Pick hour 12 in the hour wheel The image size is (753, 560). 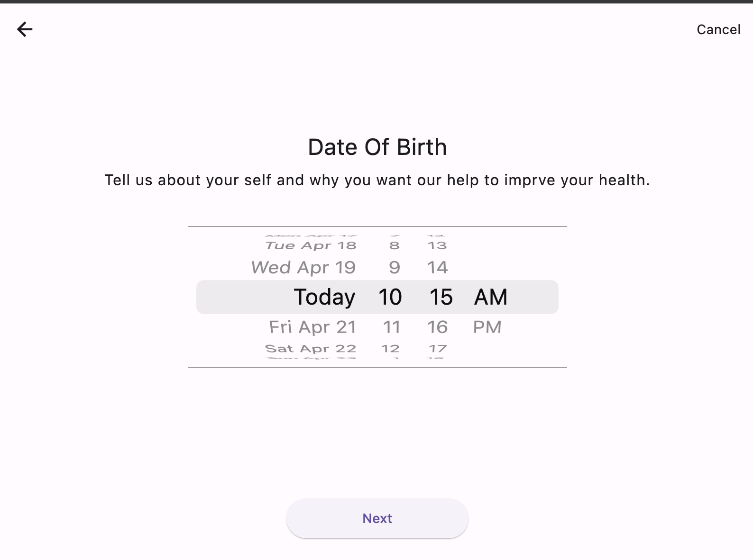(391, 348)
